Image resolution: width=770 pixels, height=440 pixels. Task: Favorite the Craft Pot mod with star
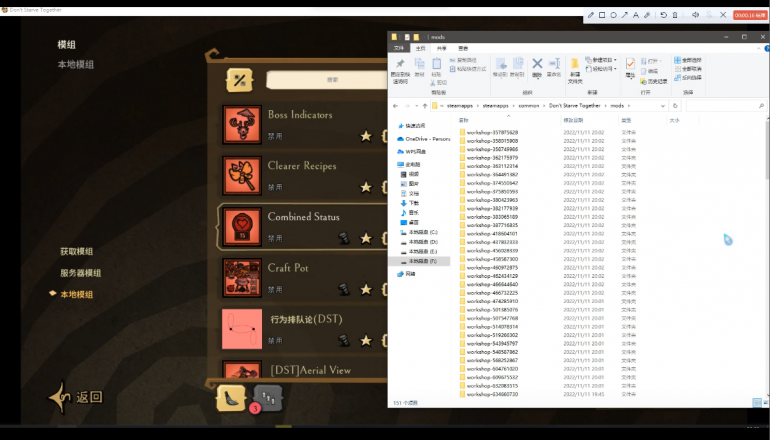pyautogui.click(x=366, y=289)
